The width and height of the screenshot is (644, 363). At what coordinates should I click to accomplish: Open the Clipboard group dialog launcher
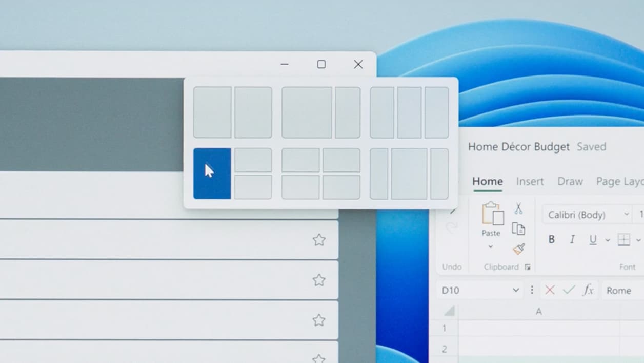click(x=527, y=267)
